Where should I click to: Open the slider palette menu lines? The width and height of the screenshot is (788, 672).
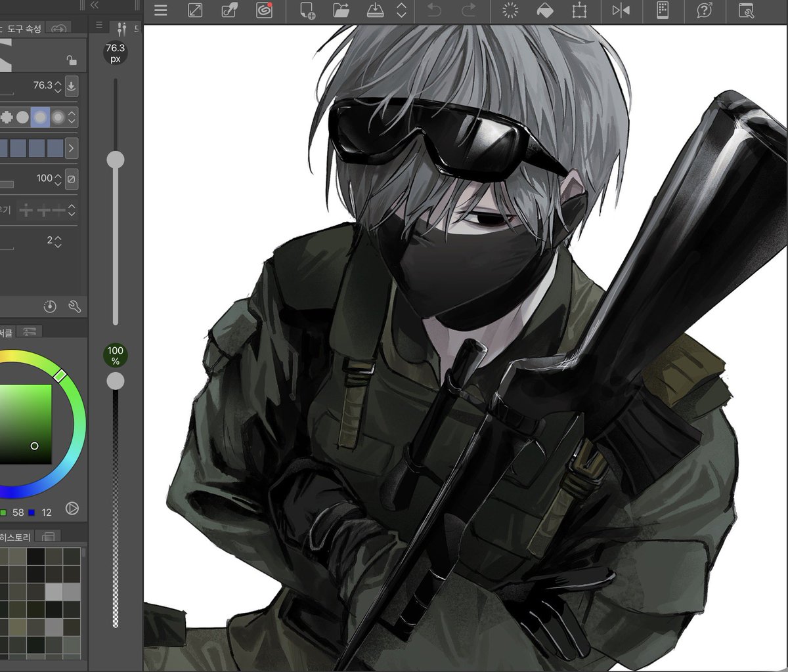(99, 25)
